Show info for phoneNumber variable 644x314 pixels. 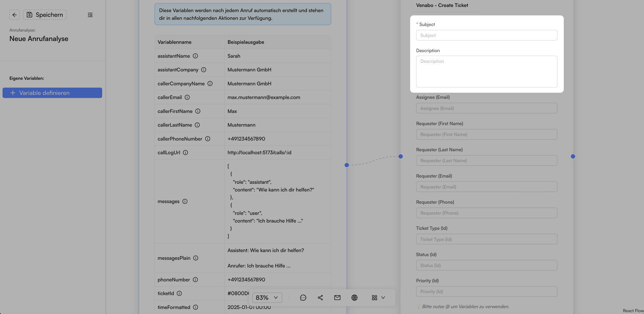tap(195, 280)
